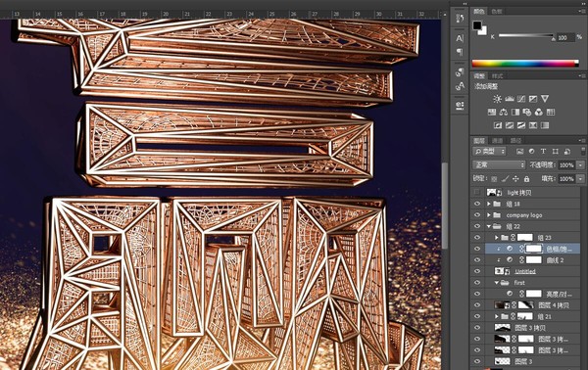Filter layers by adjustment layers icon
The image size is (588, 370).
click(531, 152)
